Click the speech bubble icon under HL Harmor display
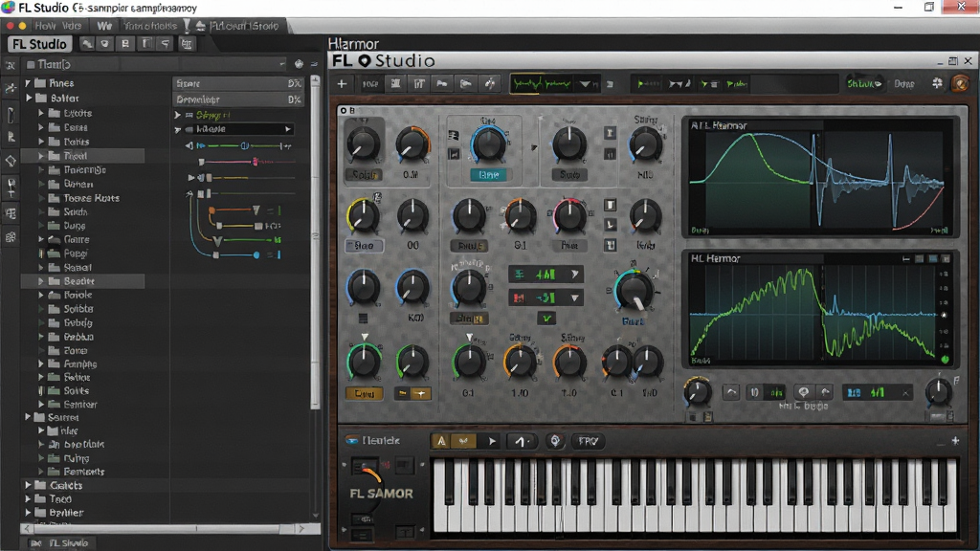Image resolution: width=980 pixels, height=551 pixels. point(804,392)
